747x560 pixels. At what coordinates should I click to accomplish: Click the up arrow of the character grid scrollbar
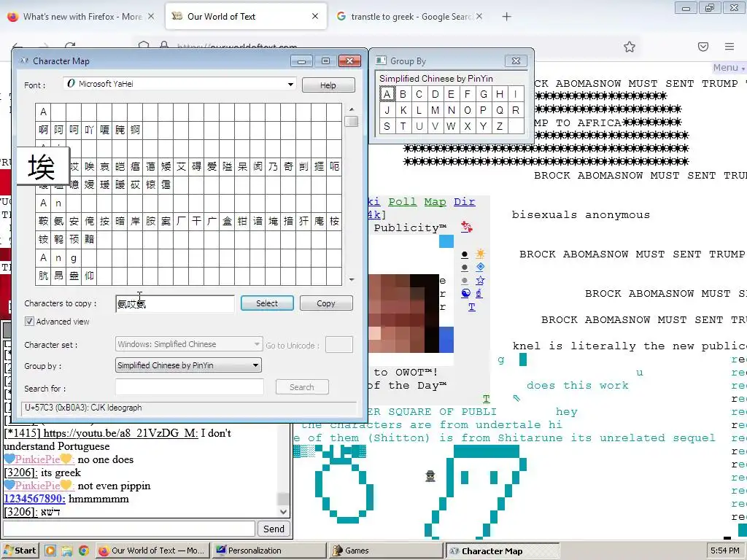pos(352,109)
